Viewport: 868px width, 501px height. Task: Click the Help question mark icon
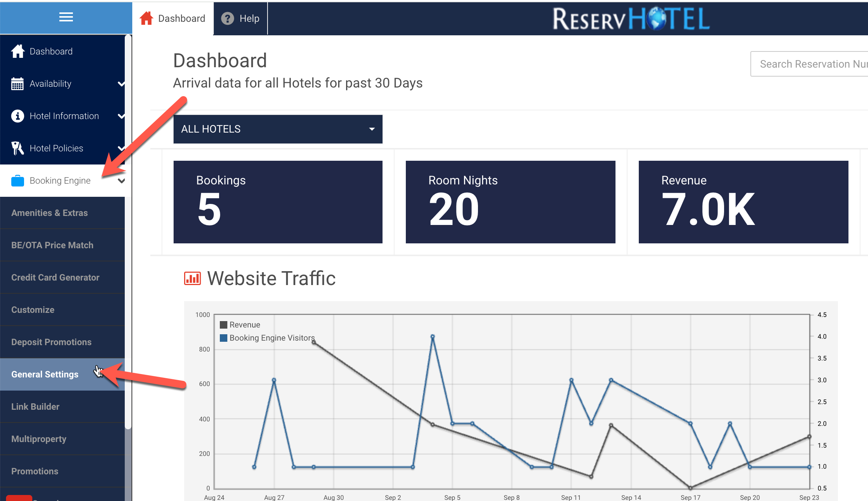[x=227, y=18]
